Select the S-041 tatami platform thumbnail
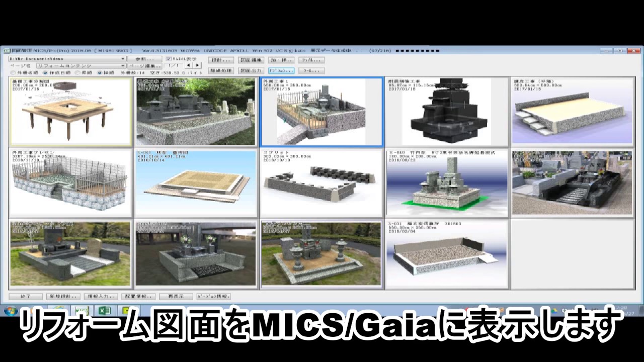 tap(196, 183)
